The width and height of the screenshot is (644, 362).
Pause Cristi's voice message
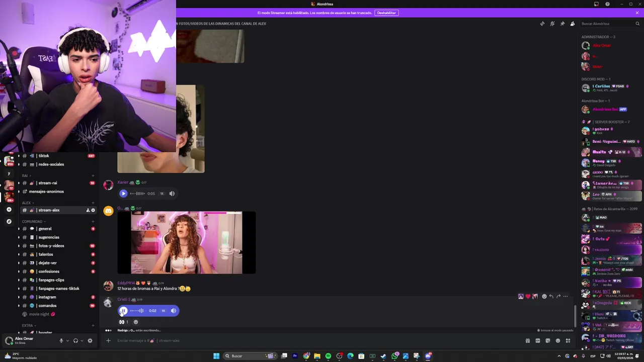pos(123,311)
